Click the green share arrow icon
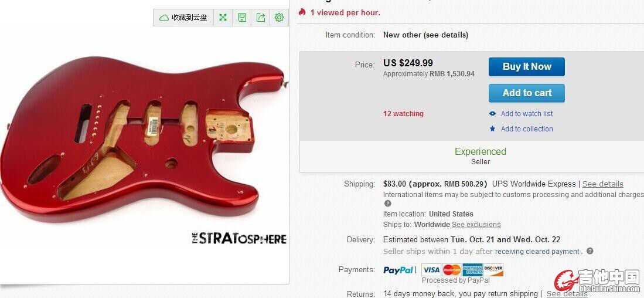The image size is (644, 298). pyautogui.click(x=260, y=17)
